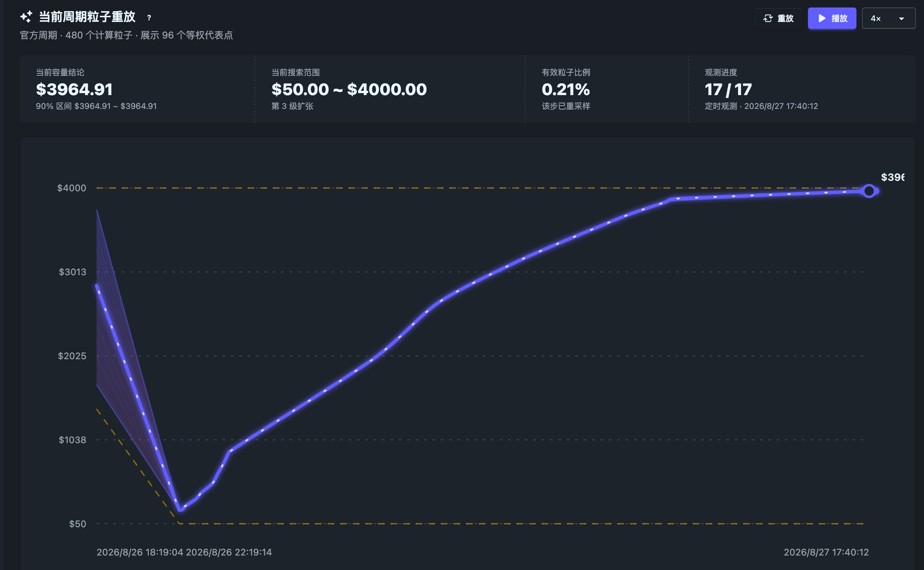This screenshot has height=570, width=924.
Task: Click the 官方周期 subtitle line
Action: pos(126,35)
